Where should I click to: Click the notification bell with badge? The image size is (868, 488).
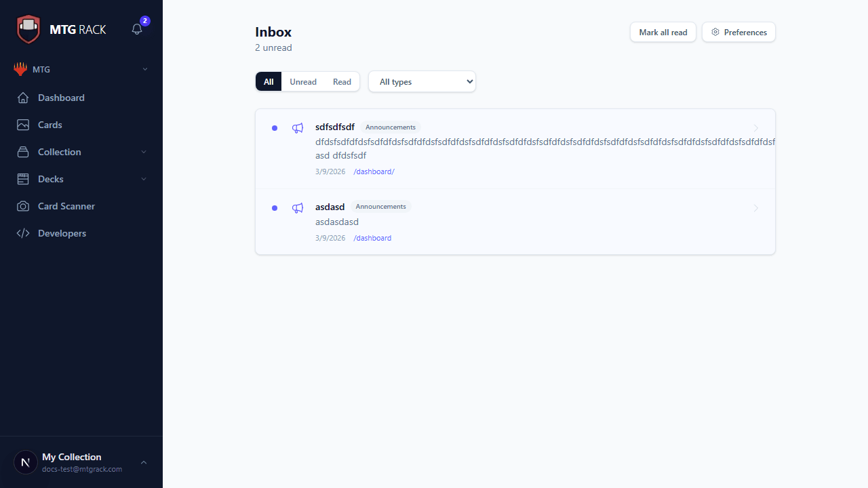point(136,30)
